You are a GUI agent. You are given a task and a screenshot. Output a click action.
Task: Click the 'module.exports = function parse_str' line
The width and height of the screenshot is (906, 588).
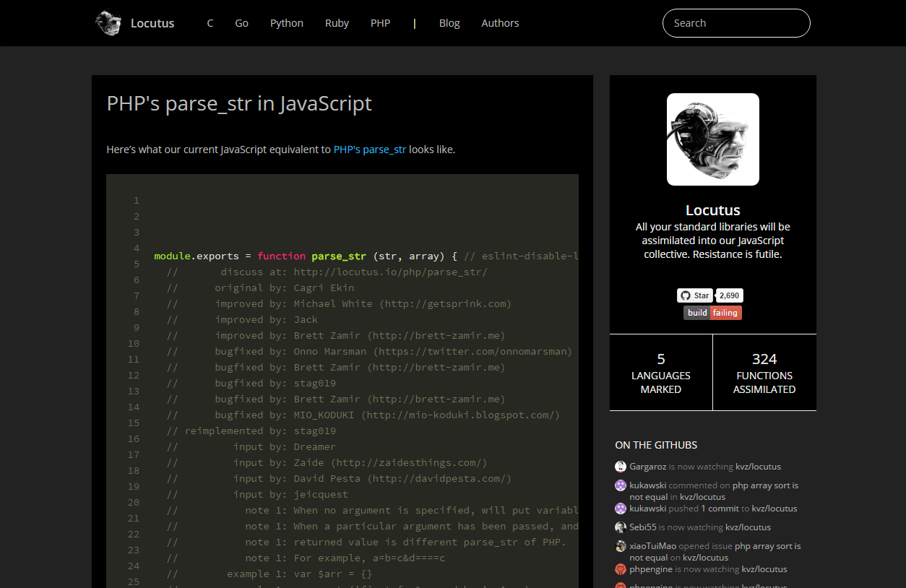pyautogui.click(x=366, y=256)
